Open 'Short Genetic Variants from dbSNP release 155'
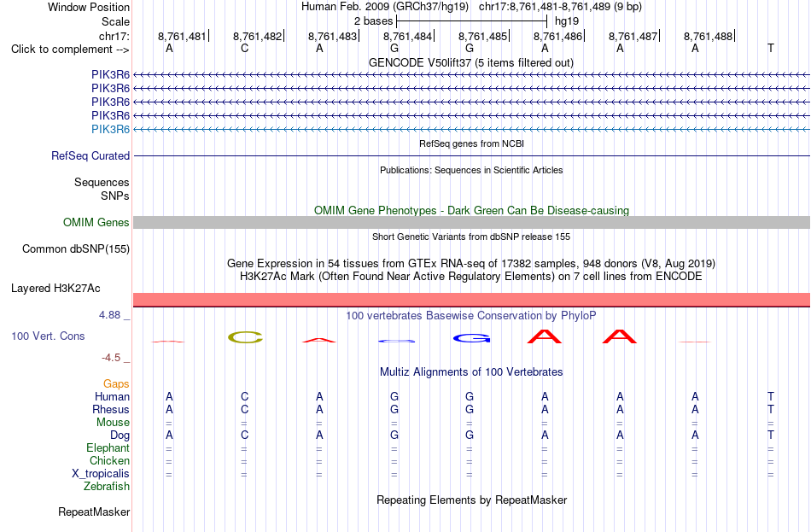This screenshot has height=532, width=811. [471, 237]
